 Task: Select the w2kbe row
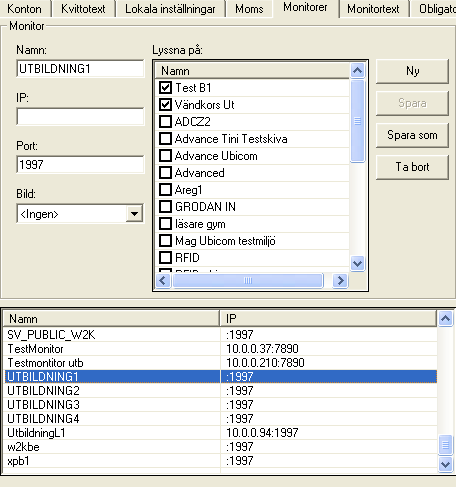[221, 447]
